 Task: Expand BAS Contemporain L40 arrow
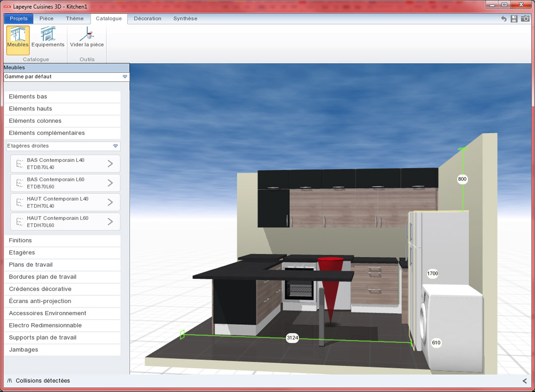click(x=110, y=164)
